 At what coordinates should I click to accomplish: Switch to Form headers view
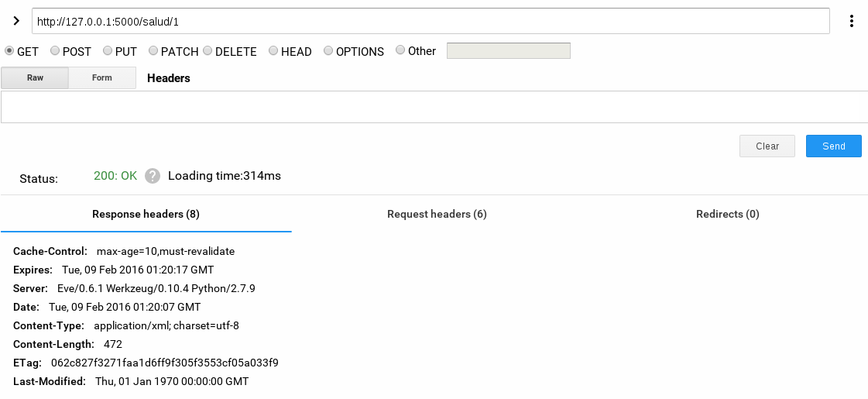click(102, 78)
